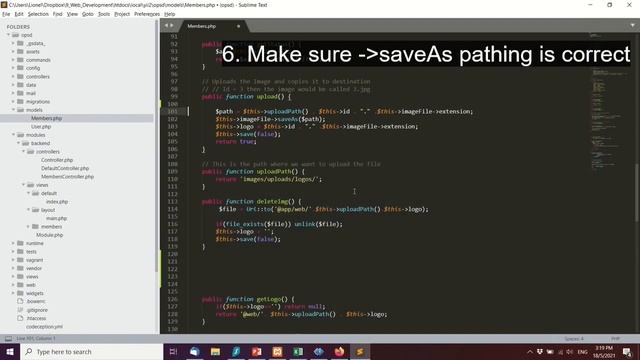Collapse the backend folder arrow
The width and height of the screenshot is (640, 360).
pyautogui.click(x=18, y=143)
